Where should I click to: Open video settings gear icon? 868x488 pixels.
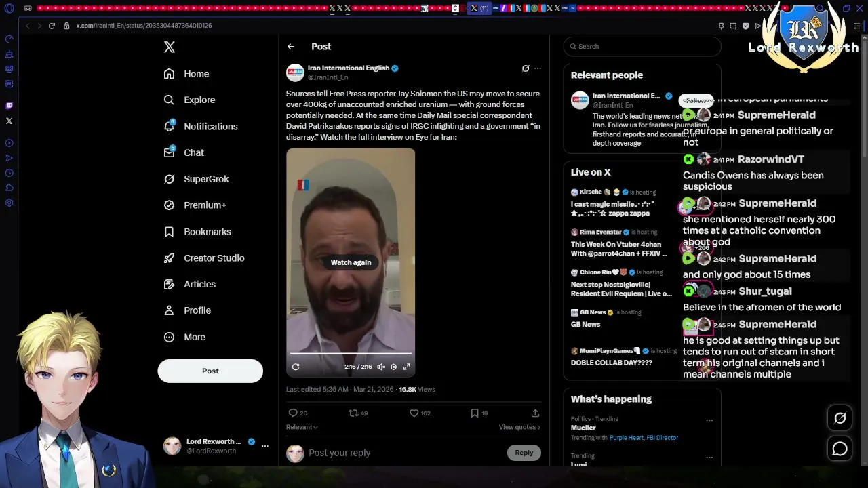(393, 367)
